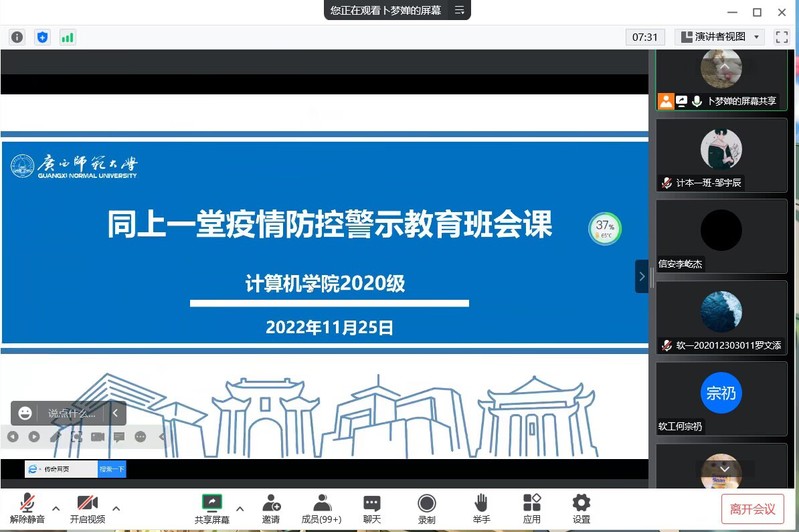The image size is (799, 532).
Task: Click the 共享屏幕 share screen button
Action: coord(211,507)
